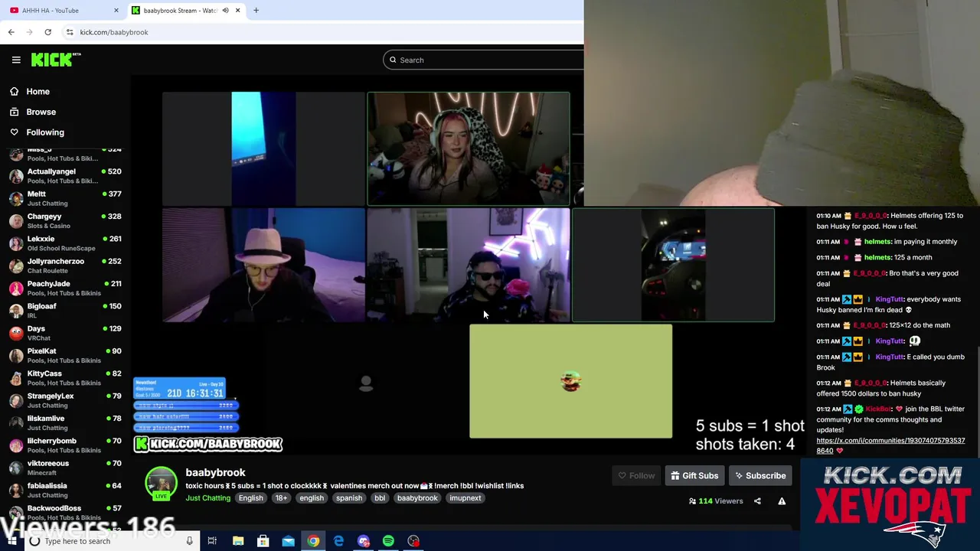Click the spanish tag

point(349,498)
